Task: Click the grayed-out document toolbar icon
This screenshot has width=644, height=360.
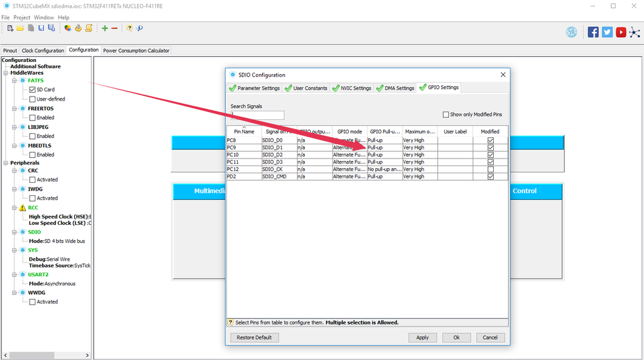Action: (31, 28)
